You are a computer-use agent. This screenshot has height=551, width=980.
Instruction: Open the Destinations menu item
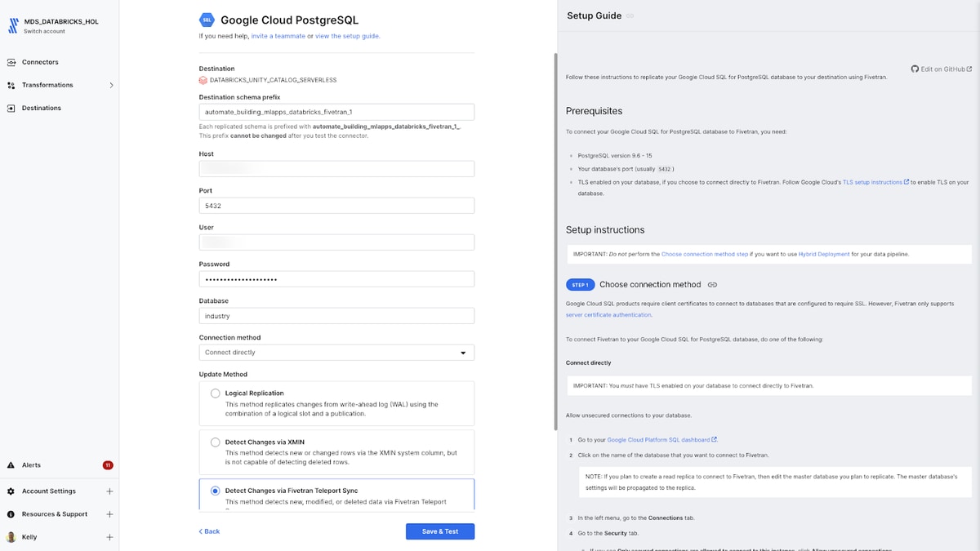coord(42,108)
